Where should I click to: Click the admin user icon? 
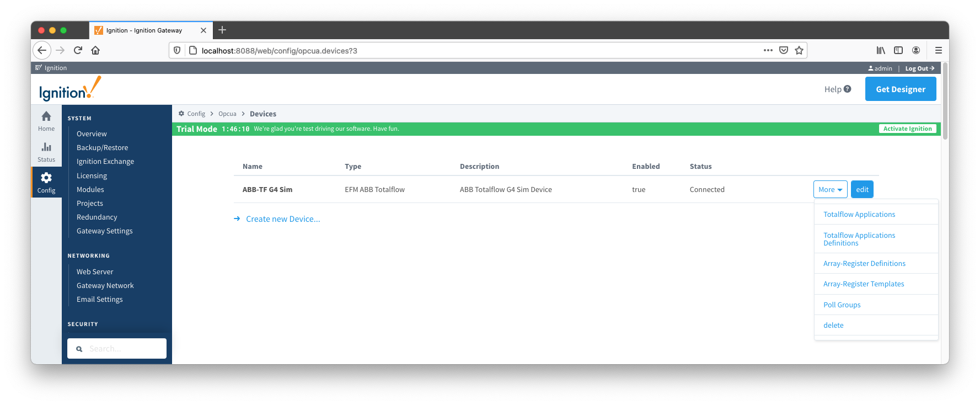click(x=871, y=68)
